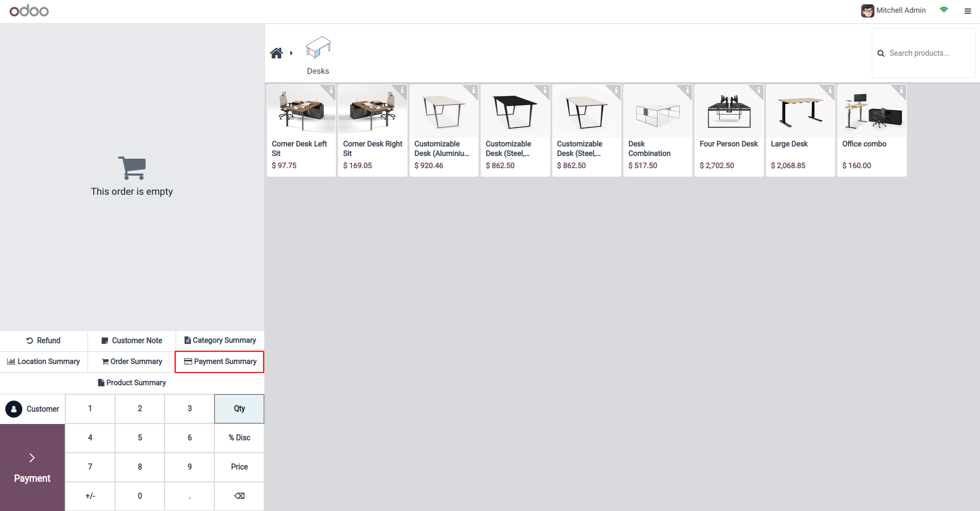Select a Customer for the order
980x511 pixels.
(32, 409)
